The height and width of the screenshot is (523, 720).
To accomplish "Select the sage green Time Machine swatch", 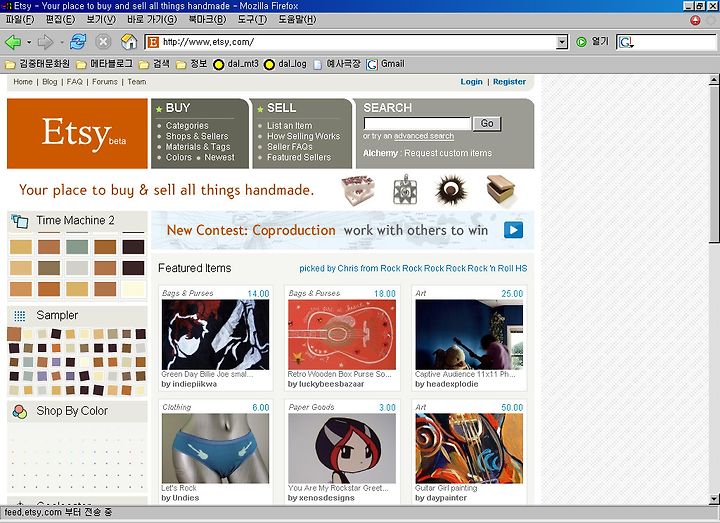I will click(x=77, y=247).
